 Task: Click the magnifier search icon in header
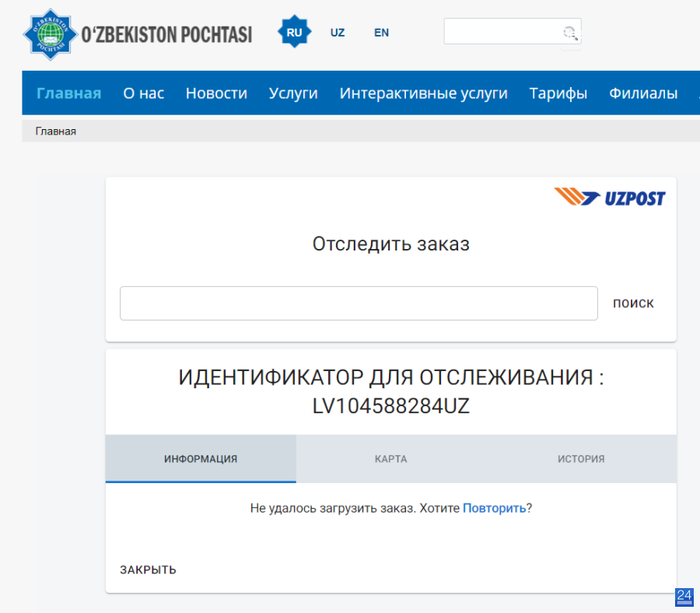point(570,33)
